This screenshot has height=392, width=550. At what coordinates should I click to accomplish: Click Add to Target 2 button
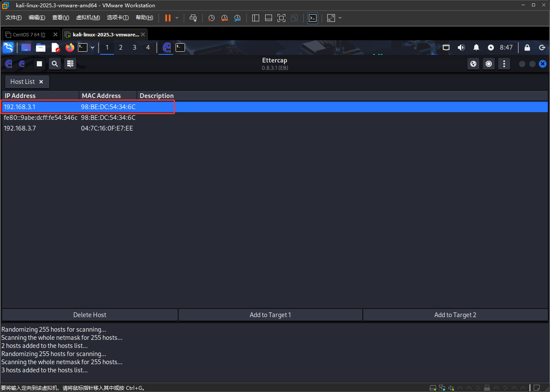455,315
